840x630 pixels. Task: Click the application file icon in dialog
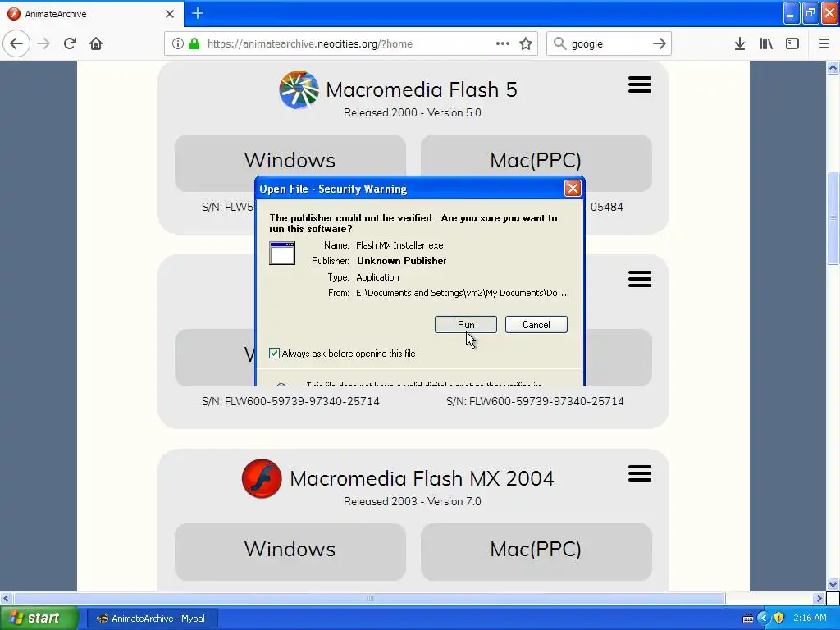pos(282,253)
